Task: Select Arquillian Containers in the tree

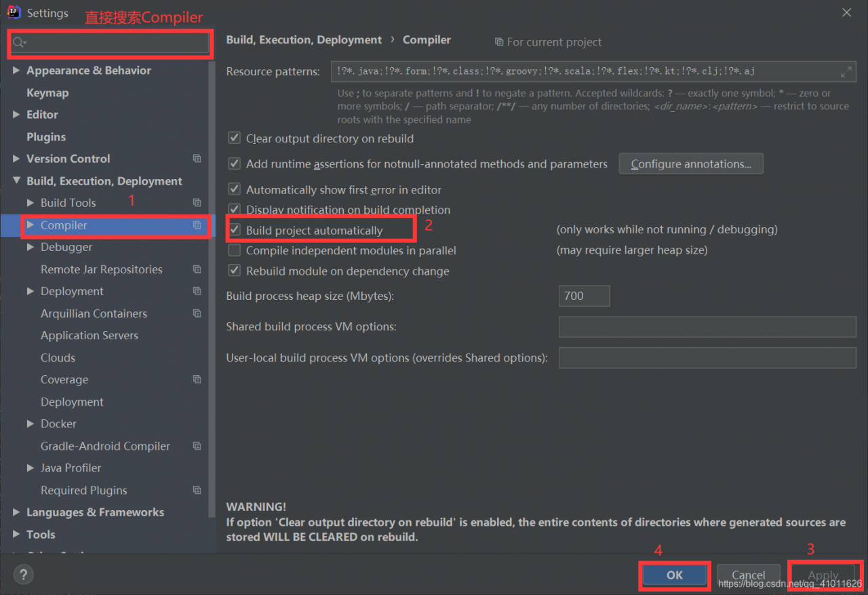Action: pyautogui.click(x=94, y=313)
